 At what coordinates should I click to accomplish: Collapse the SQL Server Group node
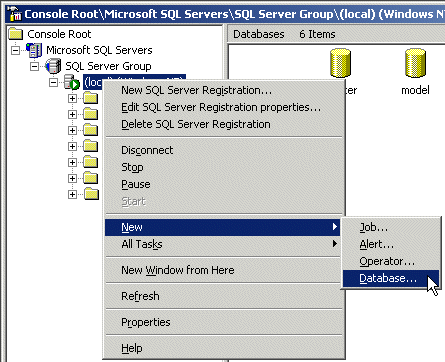[34, 66]
